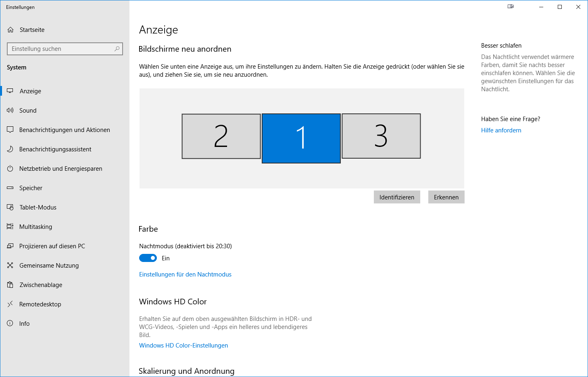Switch to the Anzeige section
588x377 pixels.
click(x=30, y=91)
